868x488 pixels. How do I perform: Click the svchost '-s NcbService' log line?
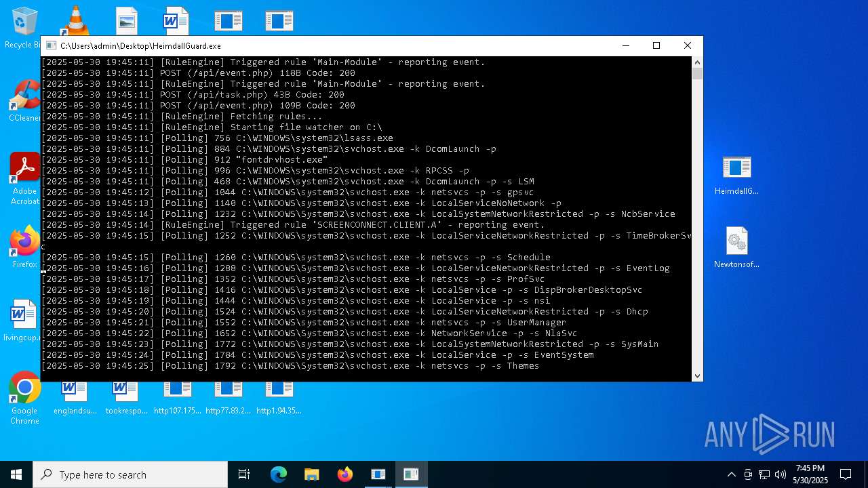(x=358, y=214)
